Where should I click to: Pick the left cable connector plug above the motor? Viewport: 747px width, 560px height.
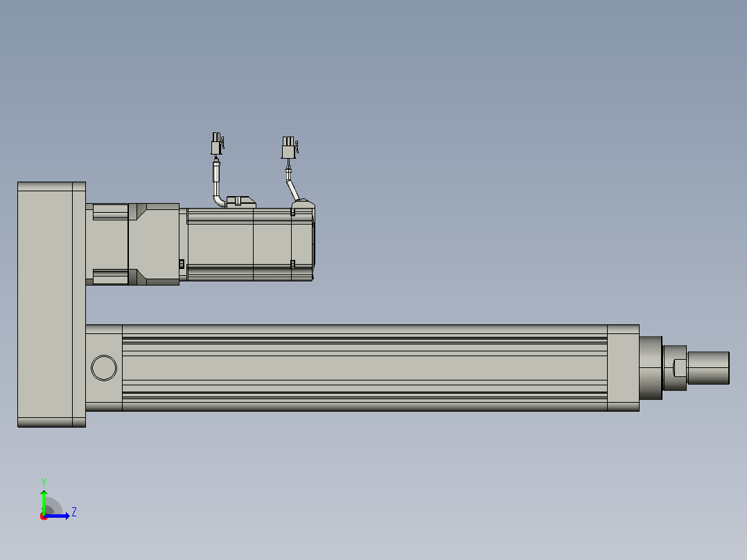[x=218, y=143]
